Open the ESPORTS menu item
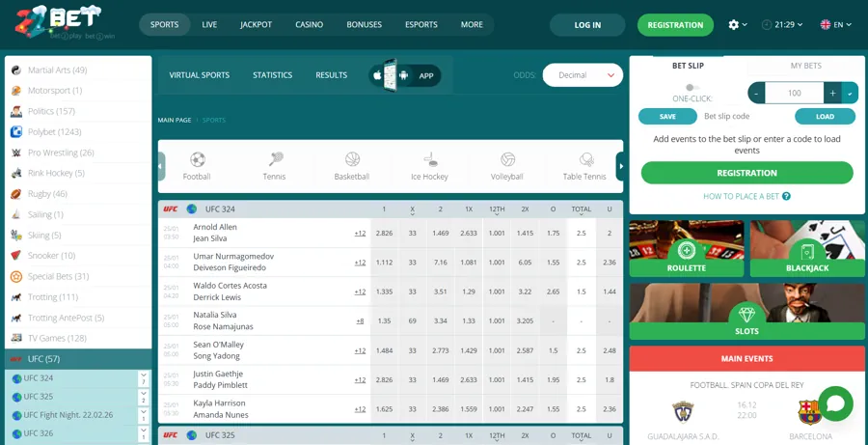 tap(421, 25)
